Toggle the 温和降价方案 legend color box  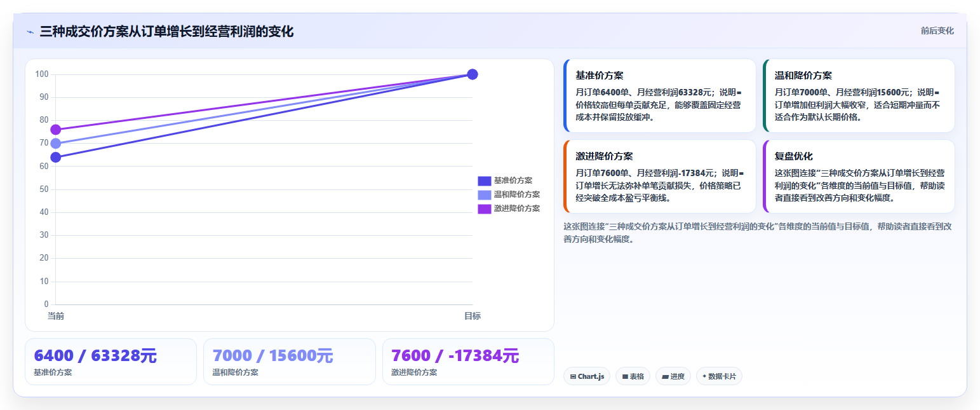[x=485, y=195]
